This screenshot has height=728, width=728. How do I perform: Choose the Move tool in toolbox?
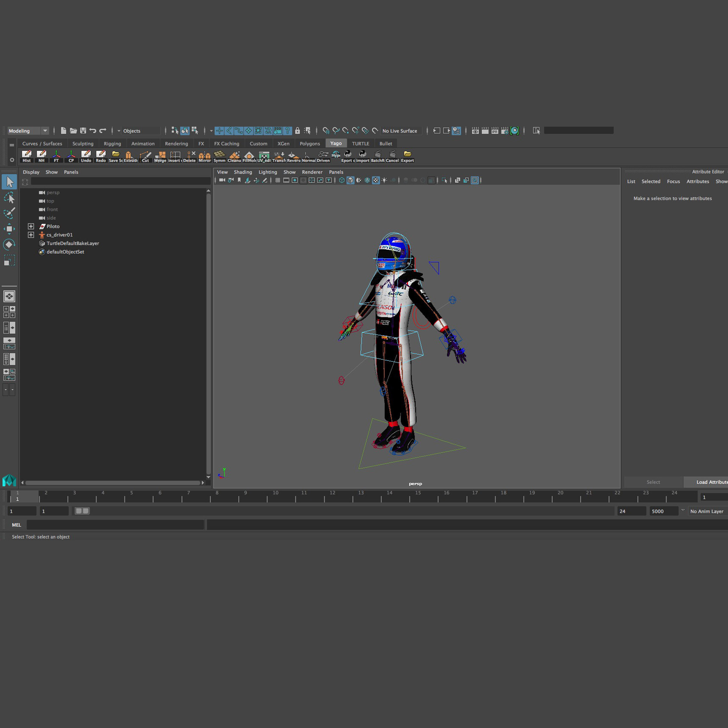9,229
